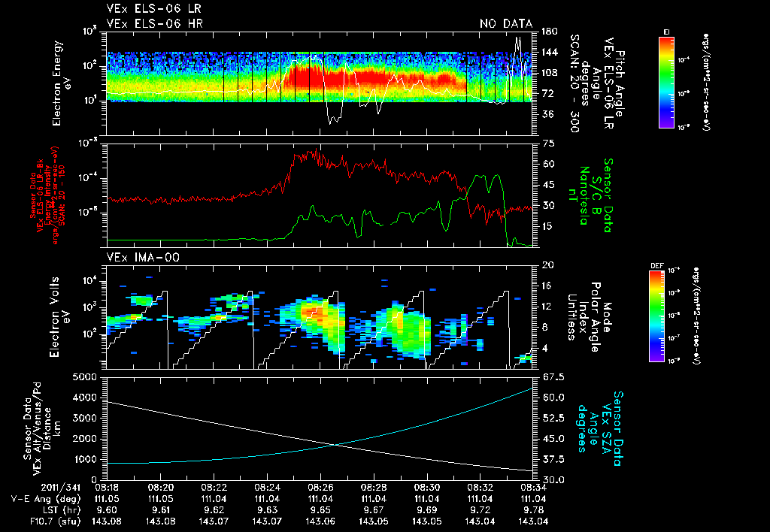
Task: Click the white and cyan line crossing point
Action: tap(336, 445)
